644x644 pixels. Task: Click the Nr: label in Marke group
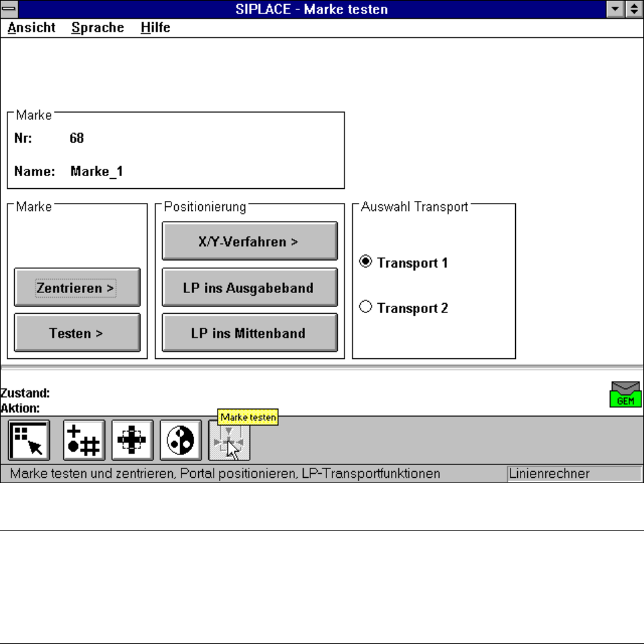coord(23,138)
